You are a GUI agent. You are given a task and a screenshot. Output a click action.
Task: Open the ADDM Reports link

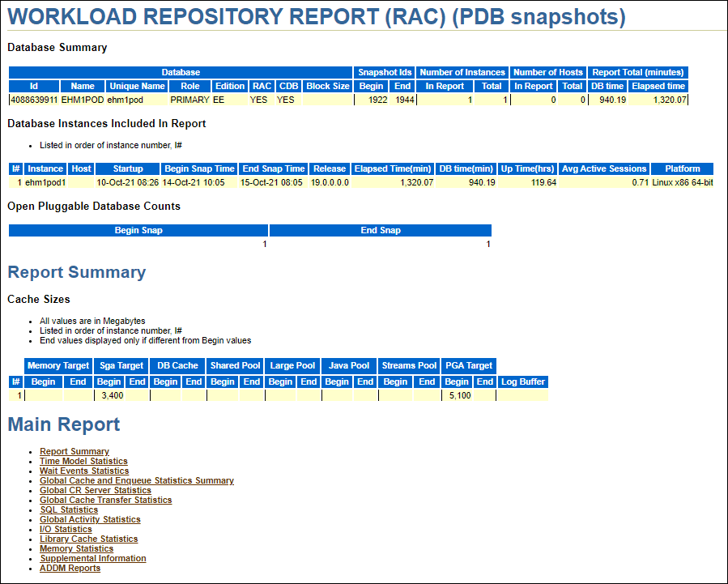(x=70, y=568)
